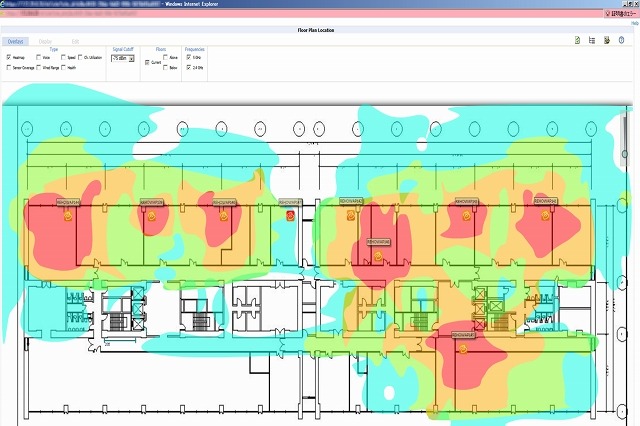Enable the Health overlay checkbox
This screenshot has height=426, width=640.
[x=63, y=68]
